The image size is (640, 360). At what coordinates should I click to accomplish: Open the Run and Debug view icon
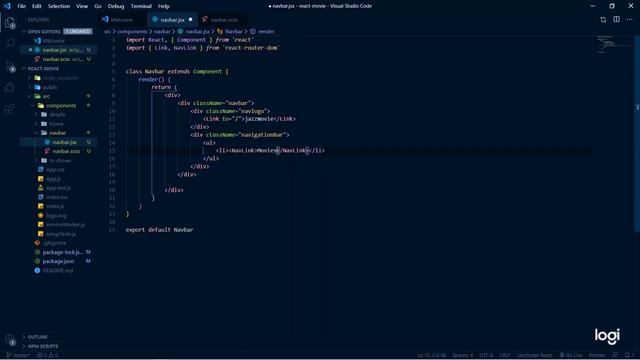[10, 87]
